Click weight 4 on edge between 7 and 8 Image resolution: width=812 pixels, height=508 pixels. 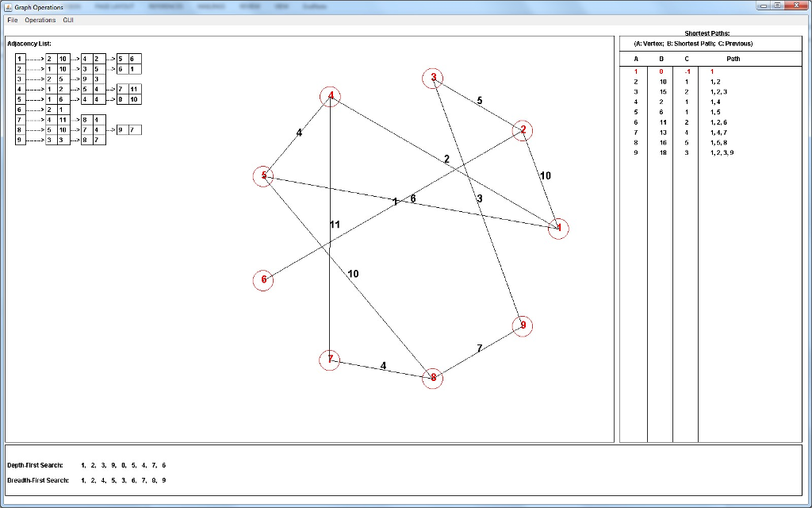pyautogui.click(x=383, y=366)
